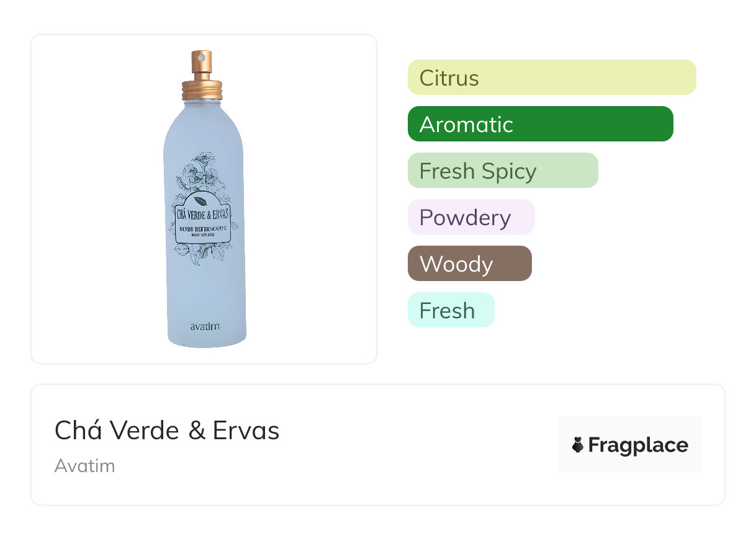Click the mint Fresh accord bar

click(451, 310)
